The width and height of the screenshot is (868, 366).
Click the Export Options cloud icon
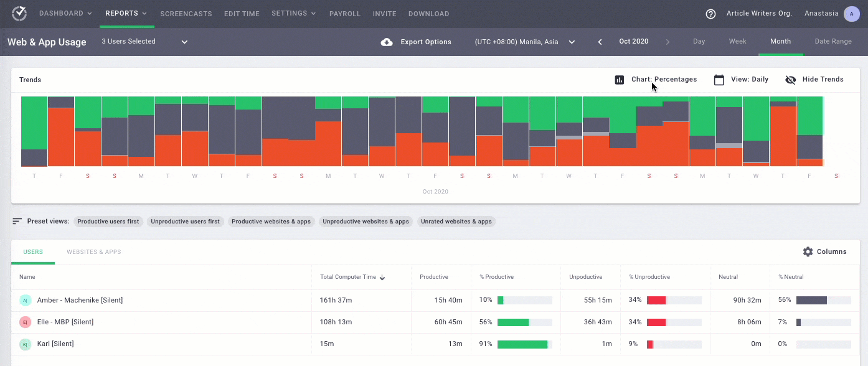[387, 42]
